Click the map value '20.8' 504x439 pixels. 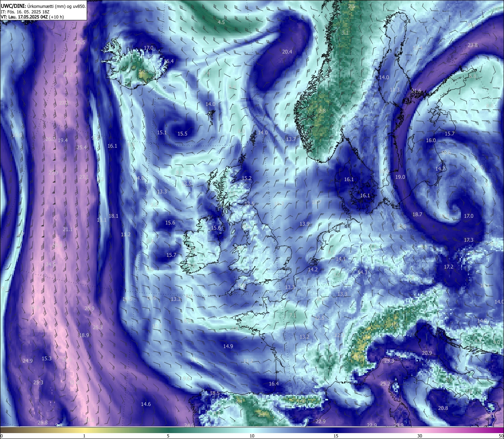tap(443, 408)
